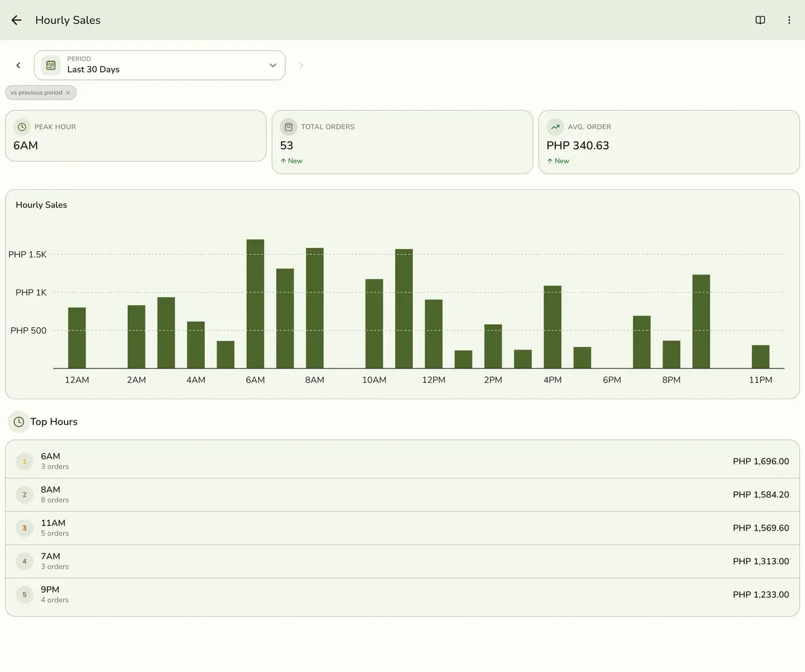805x672 pixels.
Task: Click the 10AM axis label
Action: [x=374, y=380]
